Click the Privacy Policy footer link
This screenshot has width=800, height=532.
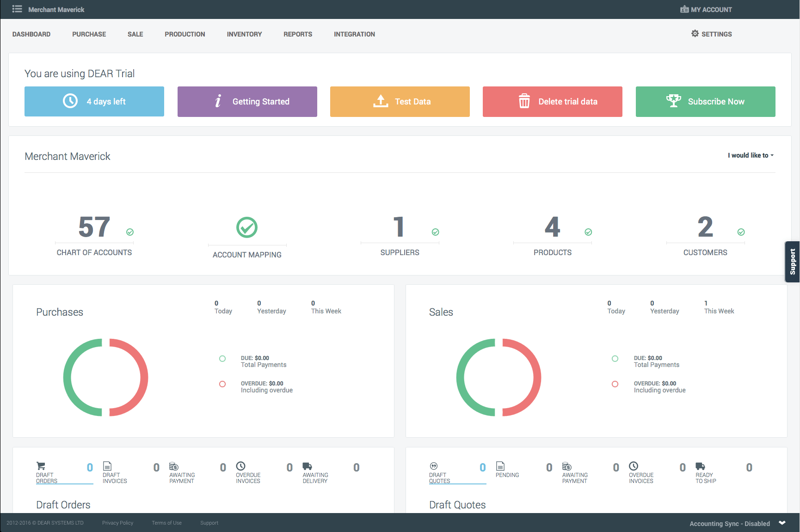[118, 523]
